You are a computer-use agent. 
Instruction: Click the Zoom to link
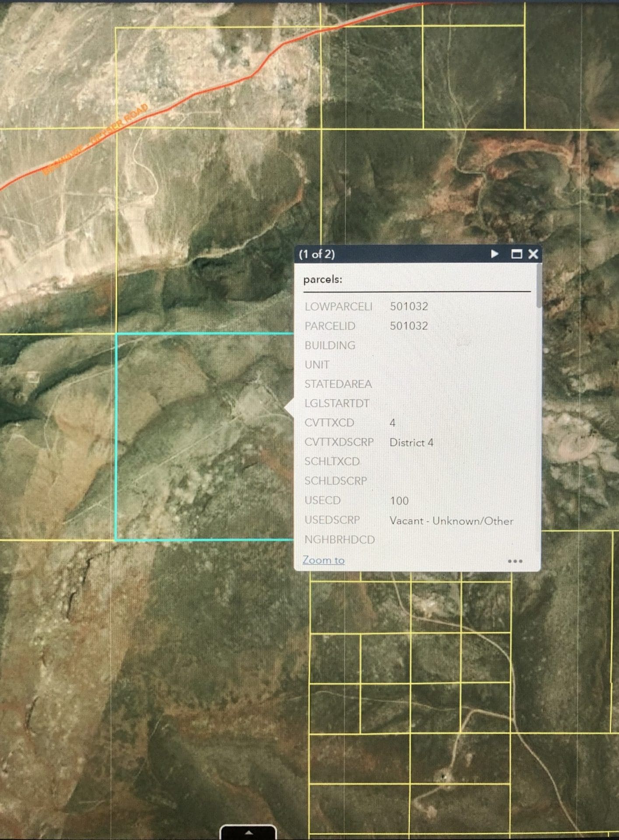pyautogui.click(x=323, y=560)
